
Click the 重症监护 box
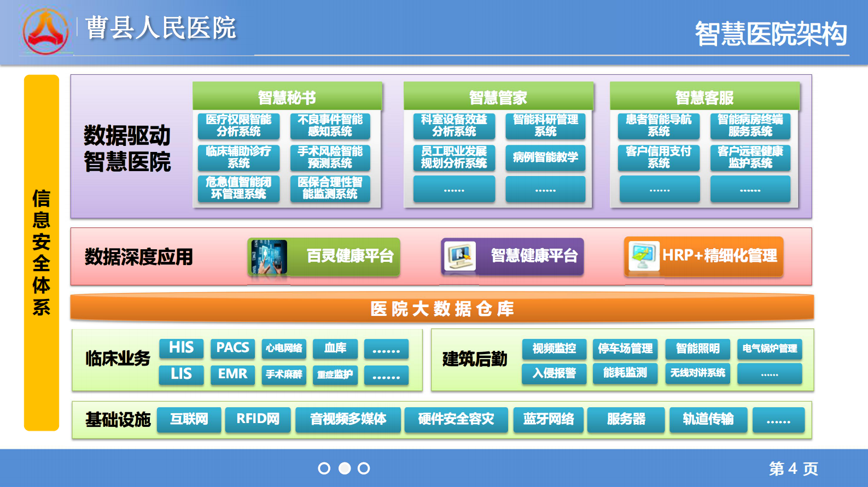[335, 374]
